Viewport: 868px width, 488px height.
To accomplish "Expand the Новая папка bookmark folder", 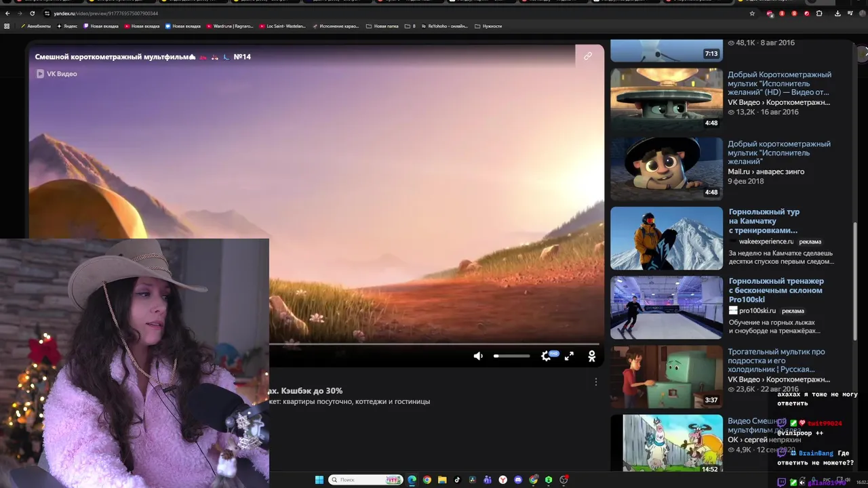I will 382,26.
